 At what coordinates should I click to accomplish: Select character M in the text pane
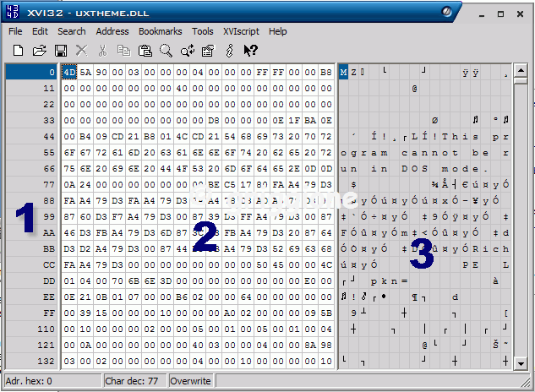click(344, 72)
